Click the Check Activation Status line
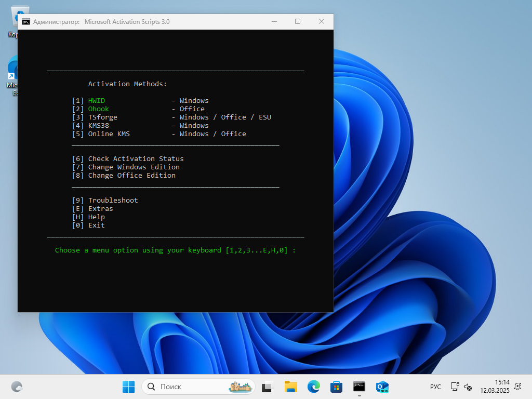 click(128, 159)
